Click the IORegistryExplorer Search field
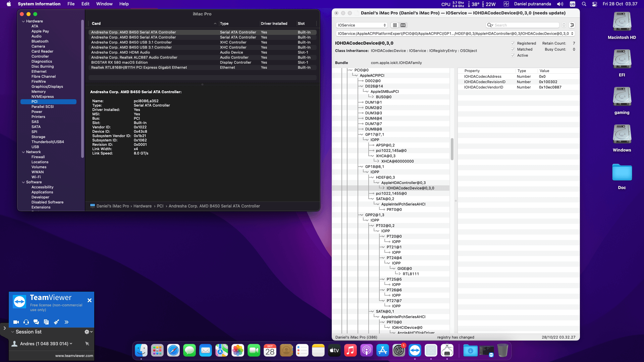The width and height of the screenshot is (644, 362). pos(523,25)
